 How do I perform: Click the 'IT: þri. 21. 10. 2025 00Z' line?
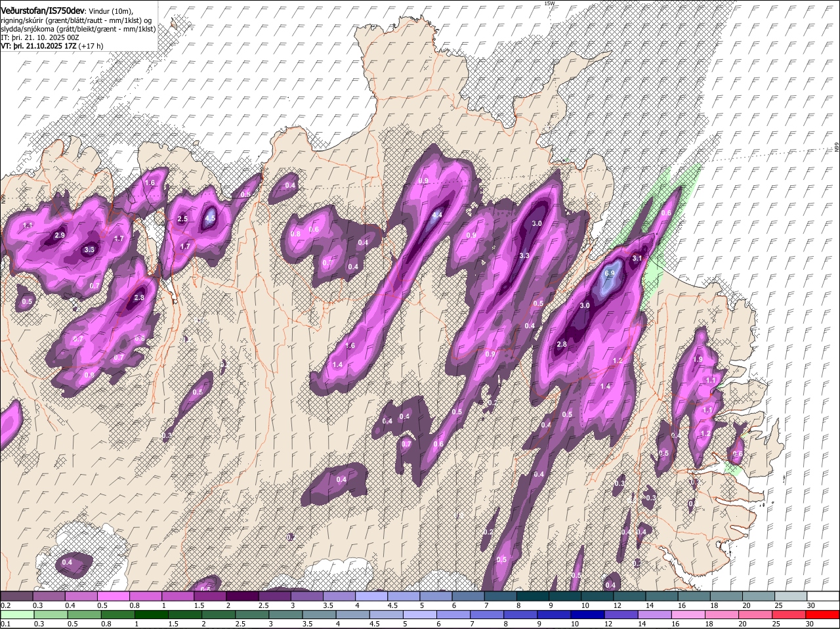[x=40, y=37]
